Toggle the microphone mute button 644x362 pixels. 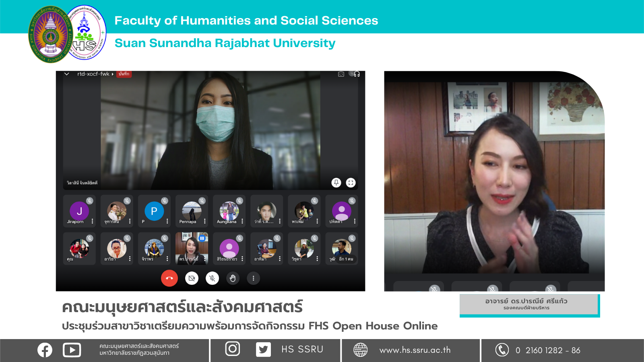(212, 278)
